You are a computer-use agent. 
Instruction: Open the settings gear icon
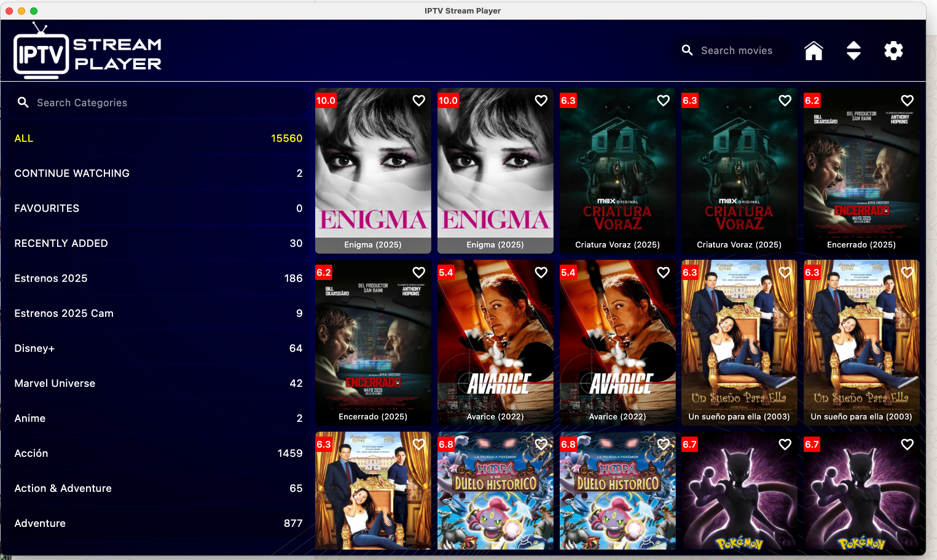click(893, 51)
